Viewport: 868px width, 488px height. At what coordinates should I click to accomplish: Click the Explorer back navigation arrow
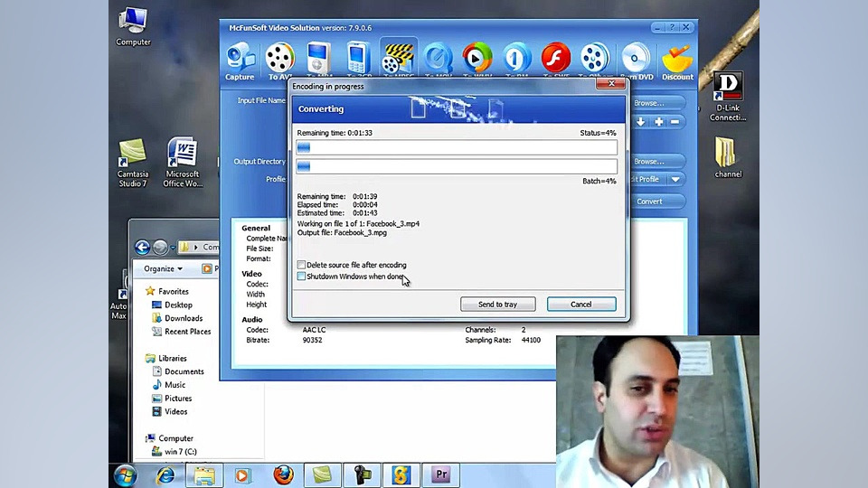tap(142, 247)
